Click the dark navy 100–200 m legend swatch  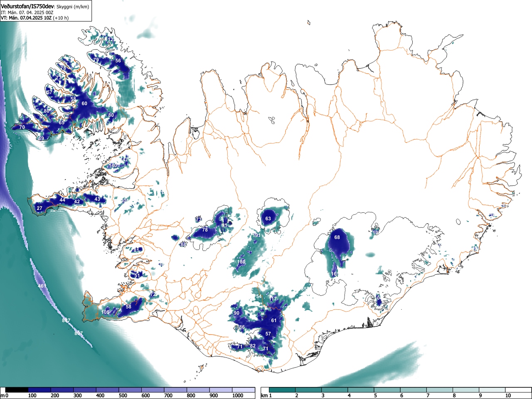click(x=39, y=390)
